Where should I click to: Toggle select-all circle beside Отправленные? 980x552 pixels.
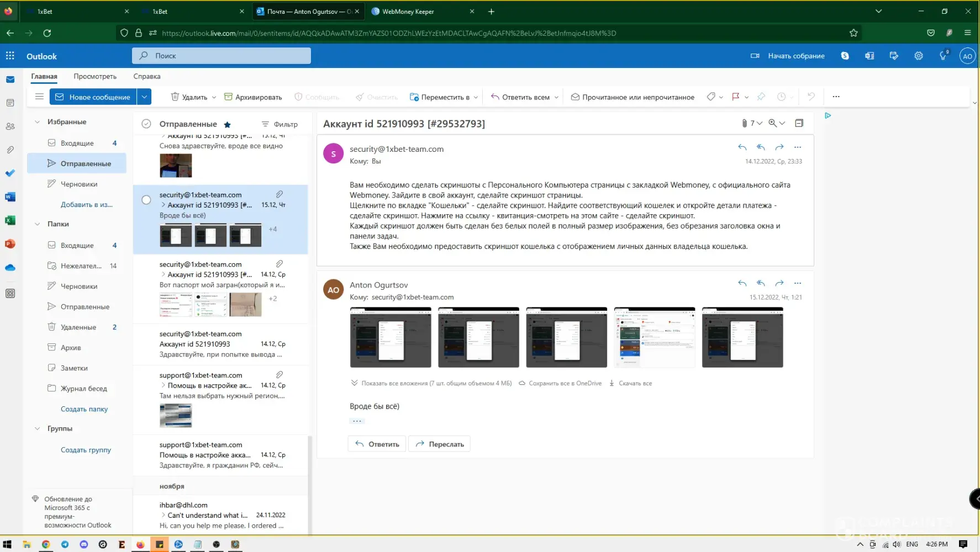[x=146, y=124]
